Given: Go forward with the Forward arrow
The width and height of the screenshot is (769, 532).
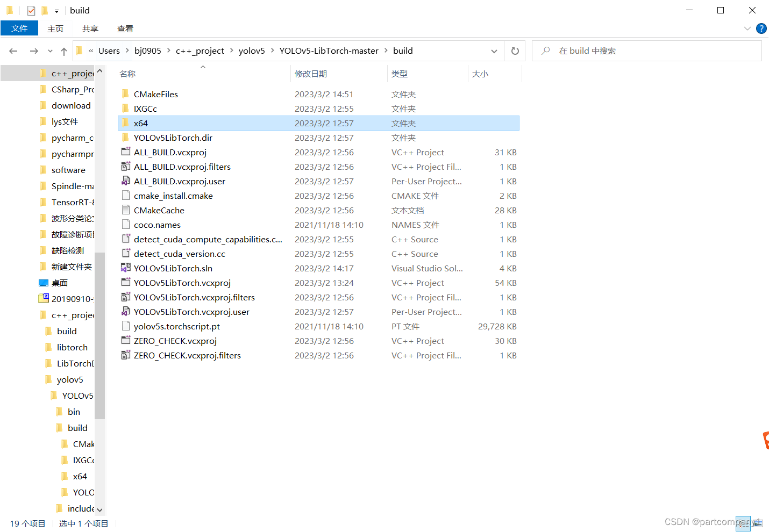Looking at the screenshot, I should coord(34,51).
